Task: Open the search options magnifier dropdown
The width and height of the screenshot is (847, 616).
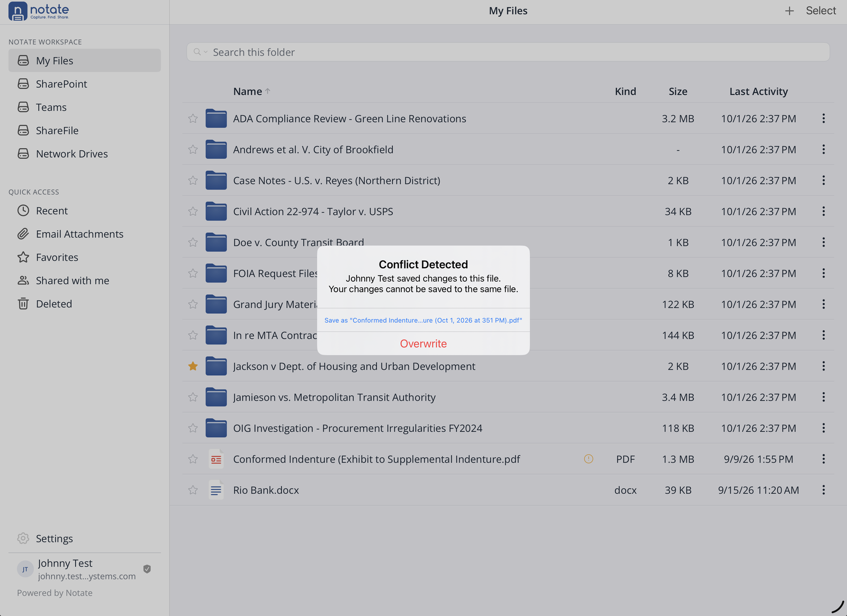Action: point(200,52)
